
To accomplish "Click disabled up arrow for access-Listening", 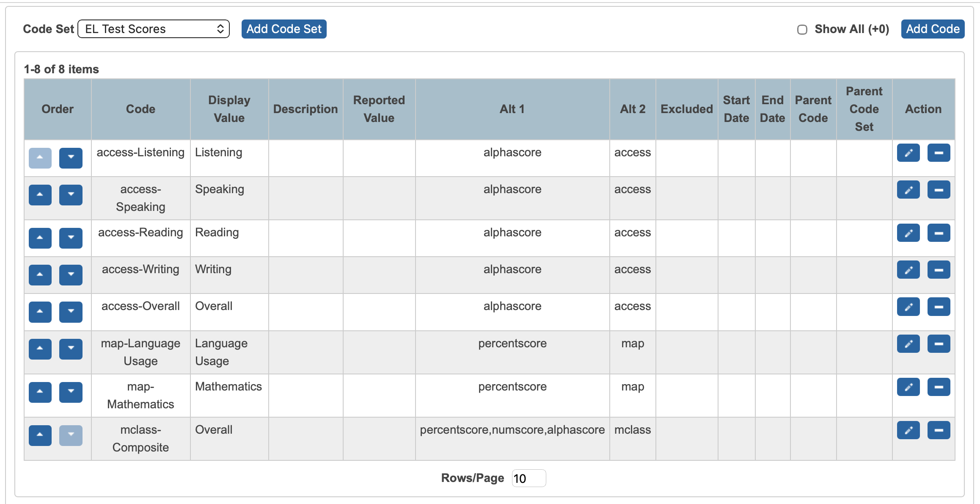I will [40, 158].
